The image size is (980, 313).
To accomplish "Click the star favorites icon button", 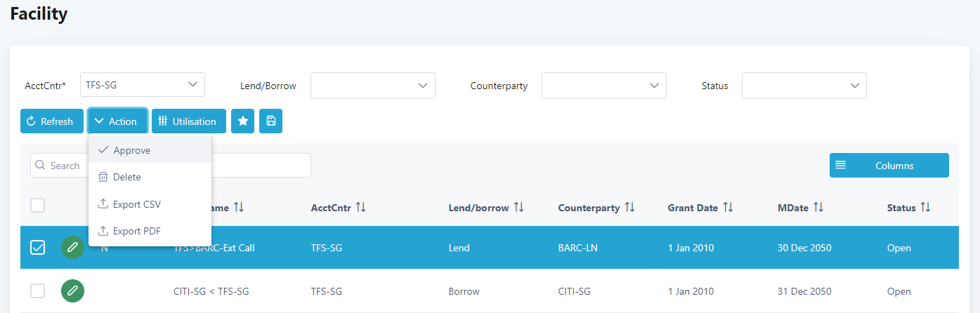I will tap(242, 121).
